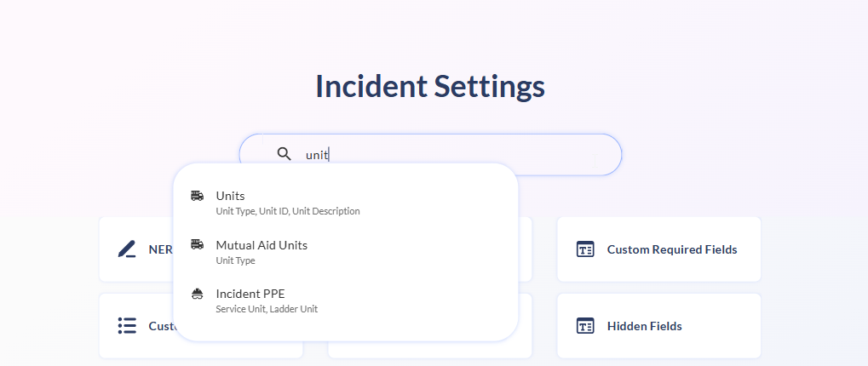868x366 pixels.
Task: Click the Custom Required Fields form icon
Action: tap(585, 249)
